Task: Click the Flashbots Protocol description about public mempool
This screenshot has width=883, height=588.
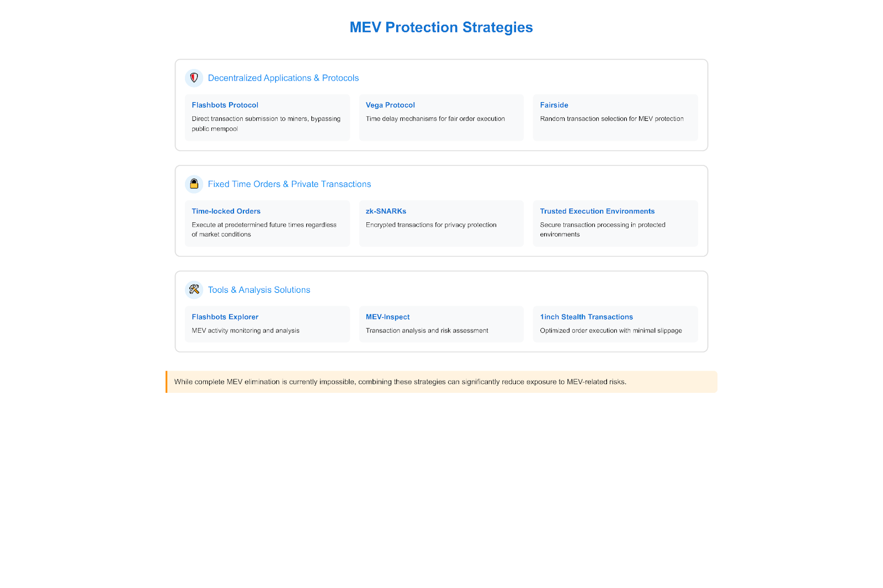Action: [x=266, y=124]
